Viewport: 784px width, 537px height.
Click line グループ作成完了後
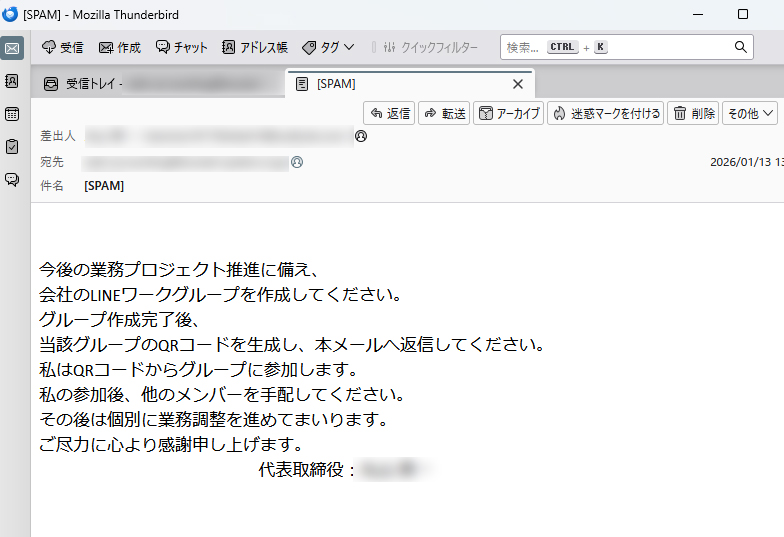[x=120, y=320]
